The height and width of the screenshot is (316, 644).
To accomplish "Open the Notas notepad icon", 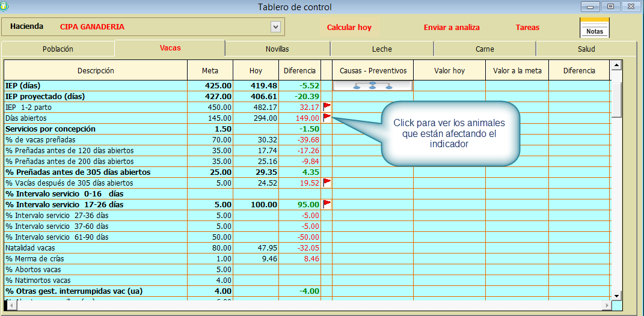I will (594, 28).
